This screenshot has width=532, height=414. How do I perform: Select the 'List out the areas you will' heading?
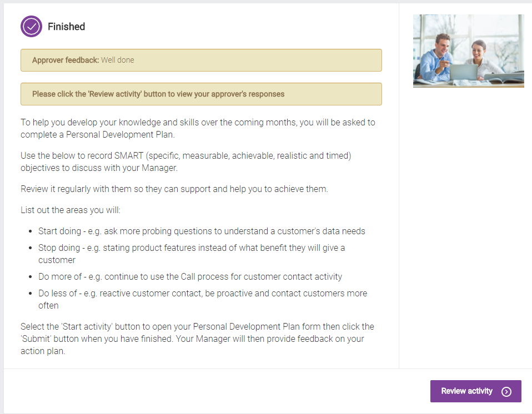(x=69, y=210)
